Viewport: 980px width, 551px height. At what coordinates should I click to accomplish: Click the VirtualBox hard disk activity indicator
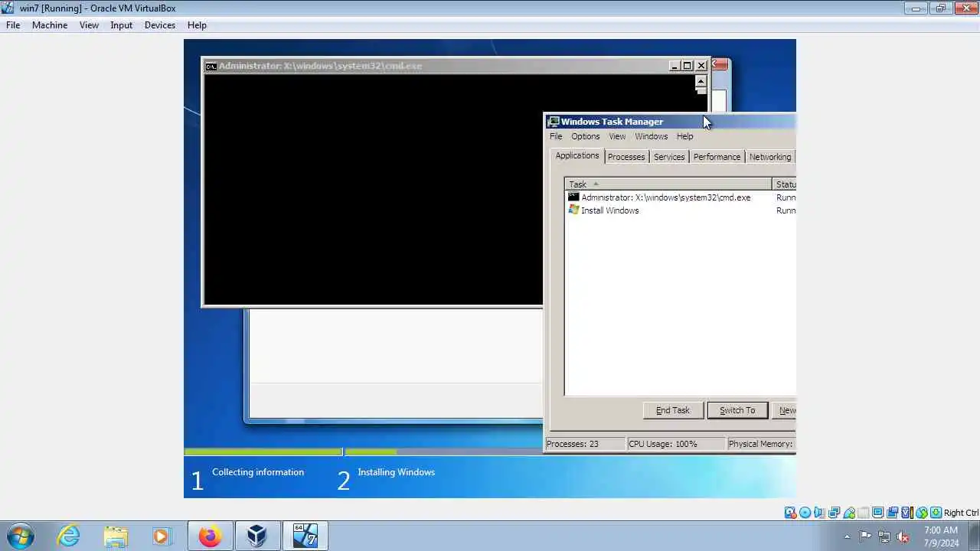coord(790,513)
